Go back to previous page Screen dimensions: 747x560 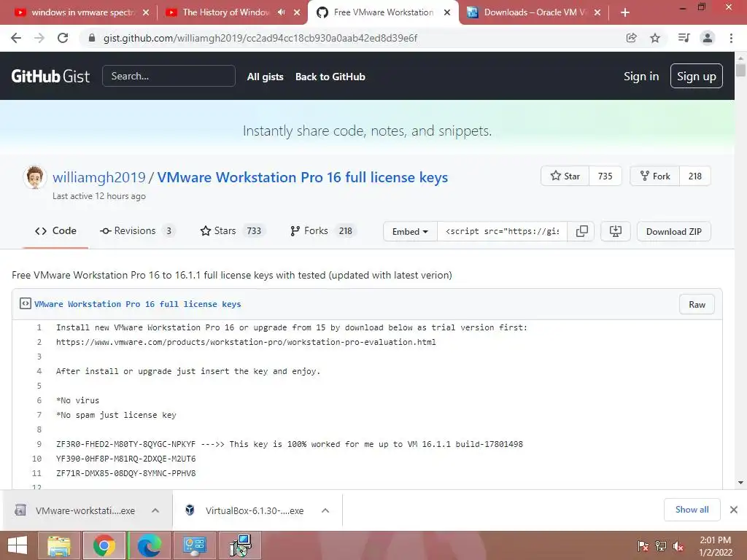click(x=16, y=38)
